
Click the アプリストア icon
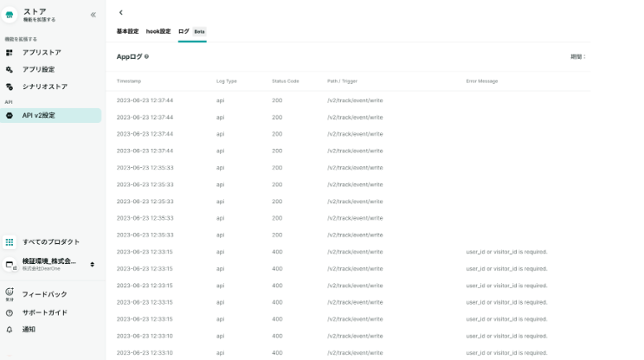9,53
